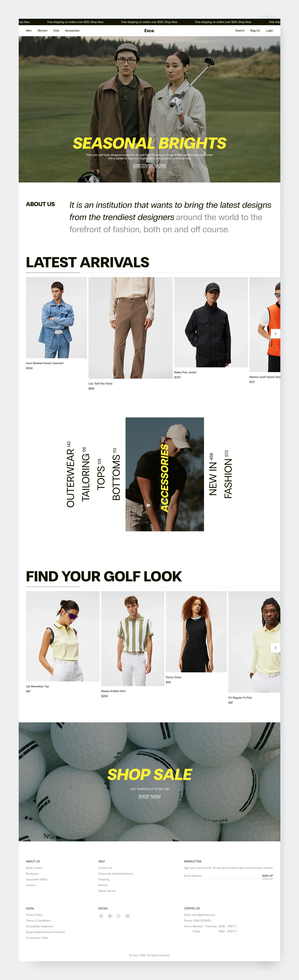Open the Women menu item
This screenshot has width=299, height=980.
[x=43, y=30]
